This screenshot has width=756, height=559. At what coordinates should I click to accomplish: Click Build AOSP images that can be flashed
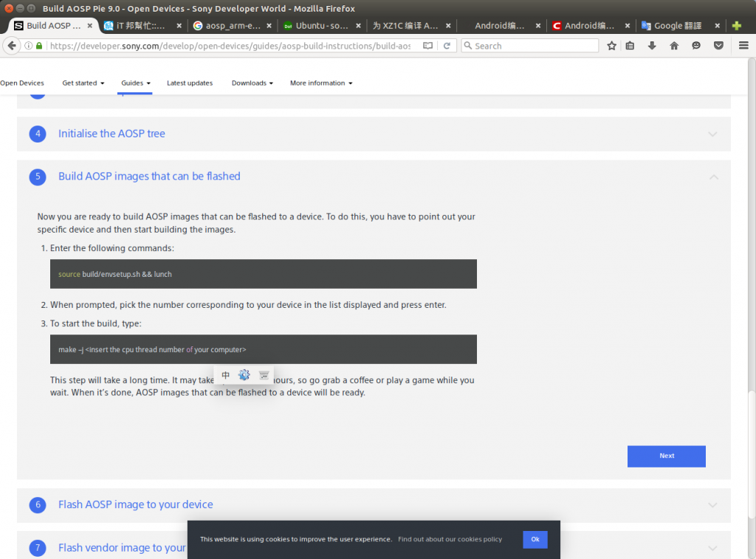pyautogui.click(x=149, y=176)
